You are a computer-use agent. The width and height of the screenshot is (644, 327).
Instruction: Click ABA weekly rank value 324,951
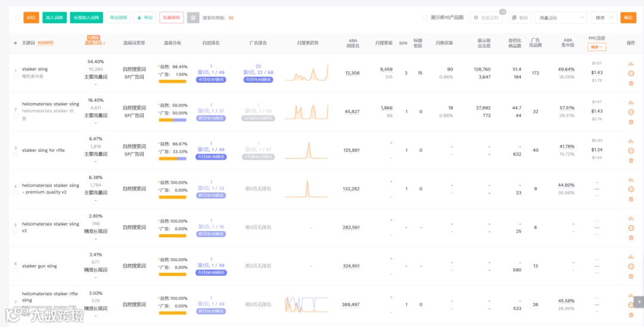click(x=351, y=266)
